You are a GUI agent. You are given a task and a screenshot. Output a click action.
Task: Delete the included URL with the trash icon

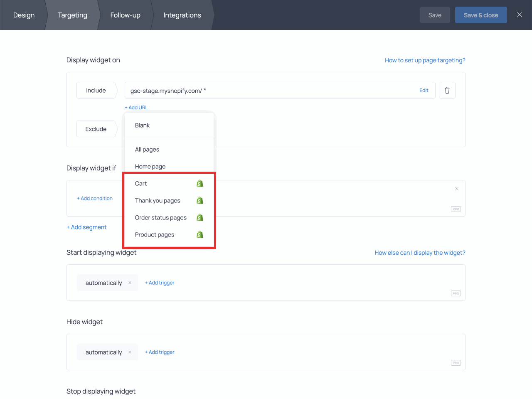pyautogui.click(x=447, y=90)
